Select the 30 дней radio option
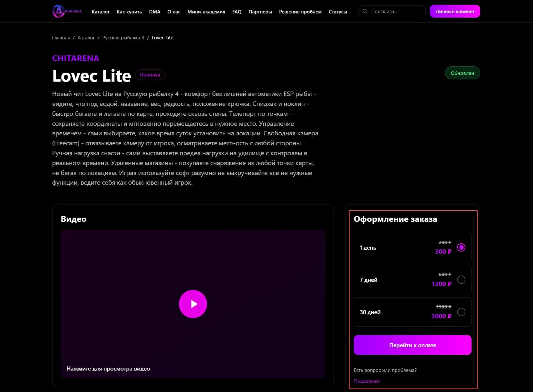This screenshot has width=533, height=392. tap(461, 312)
